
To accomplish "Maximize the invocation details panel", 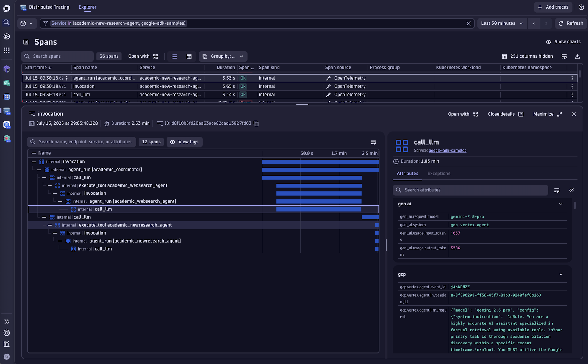I will (547, 114).
